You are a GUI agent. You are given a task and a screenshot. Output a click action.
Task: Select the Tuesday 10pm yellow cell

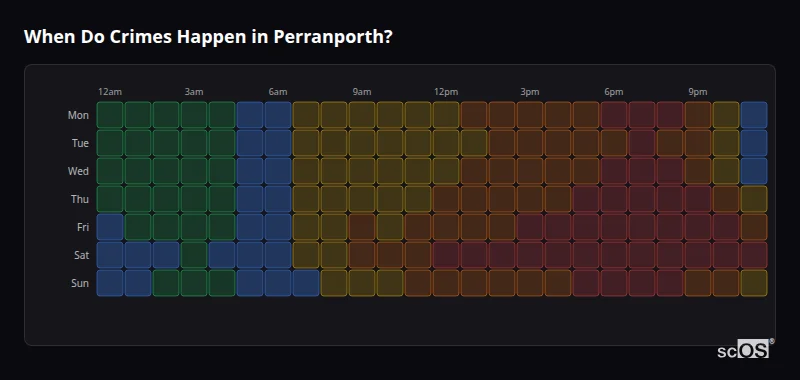pos(726,143)
